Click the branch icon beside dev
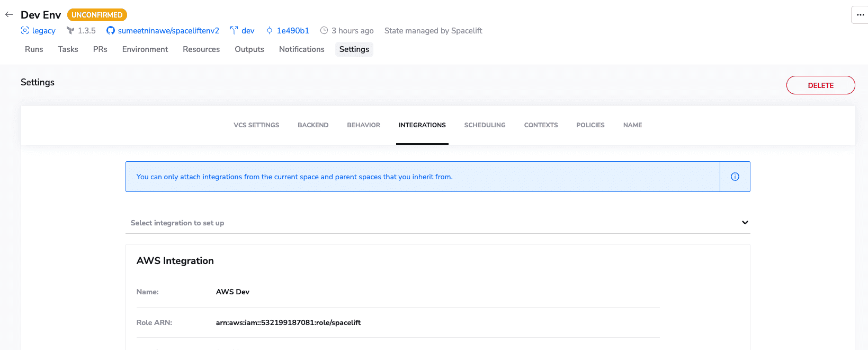This screenshot has width=868, height=350. [x=234, y=31]
